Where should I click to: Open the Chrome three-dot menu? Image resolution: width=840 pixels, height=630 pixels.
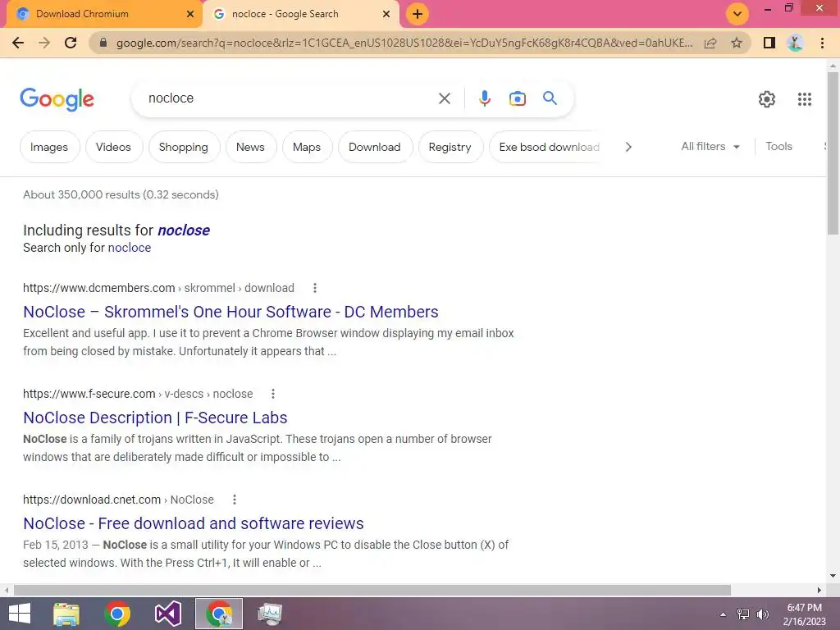click(822, 43)
